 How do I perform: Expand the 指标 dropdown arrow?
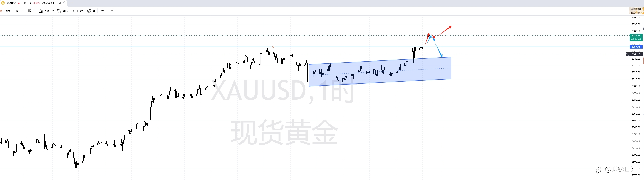pos(53,11)
